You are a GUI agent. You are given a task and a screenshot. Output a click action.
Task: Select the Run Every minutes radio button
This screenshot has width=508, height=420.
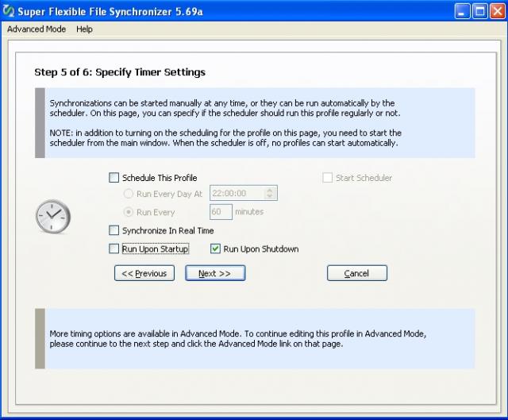pos(128,212)
